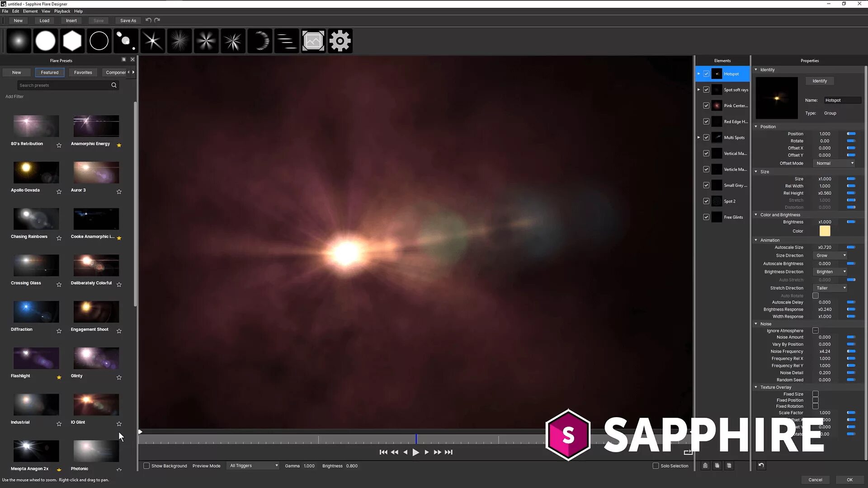This screenshot has width=868, height=488.
Task: Open the element Color swatch
Action: pos(825,231)
